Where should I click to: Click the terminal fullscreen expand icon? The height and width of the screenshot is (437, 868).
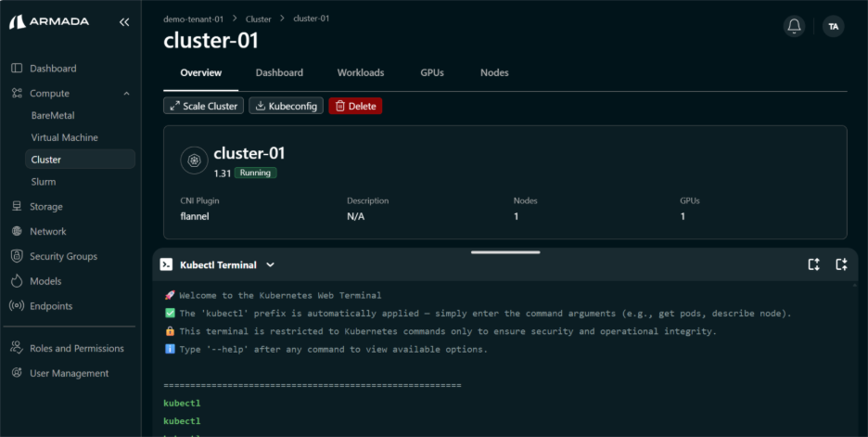[x=841, y=264]
